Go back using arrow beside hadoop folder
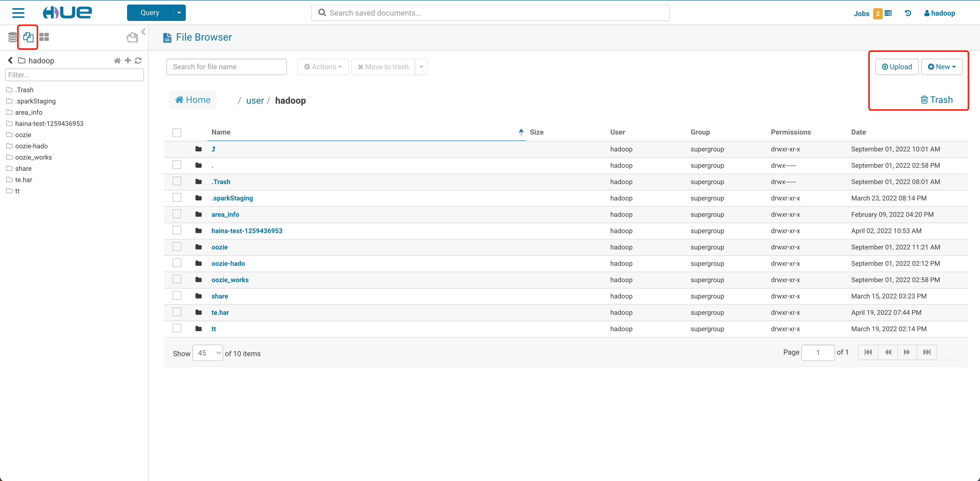The image size is (980, 481). coord(10,60)
